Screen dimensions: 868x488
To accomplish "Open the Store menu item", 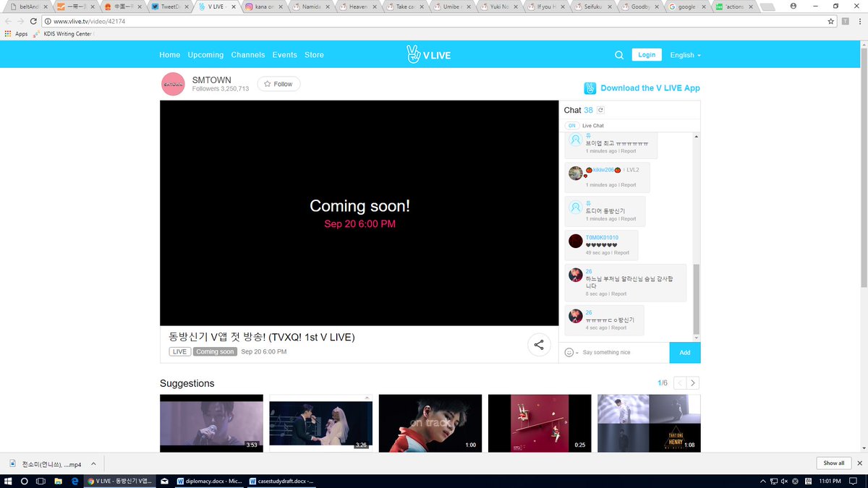I will point(314,55).
